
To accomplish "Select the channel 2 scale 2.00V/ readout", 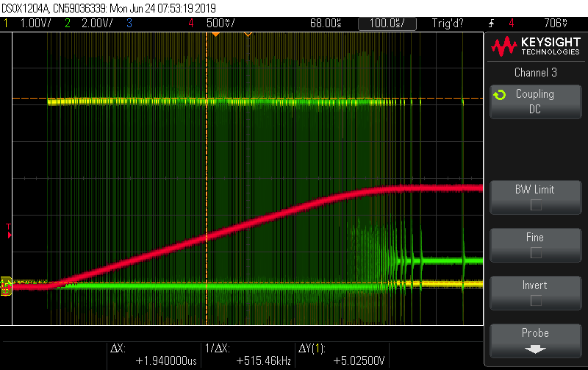I will click(97, 24).
